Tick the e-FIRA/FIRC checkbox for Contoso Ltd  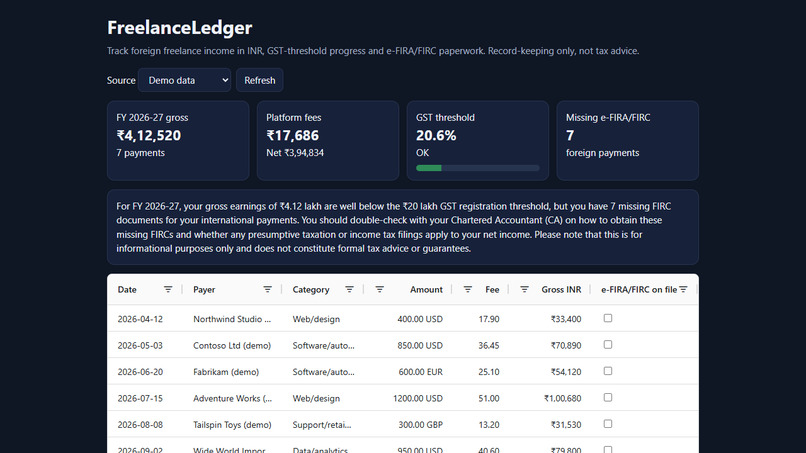608,345
